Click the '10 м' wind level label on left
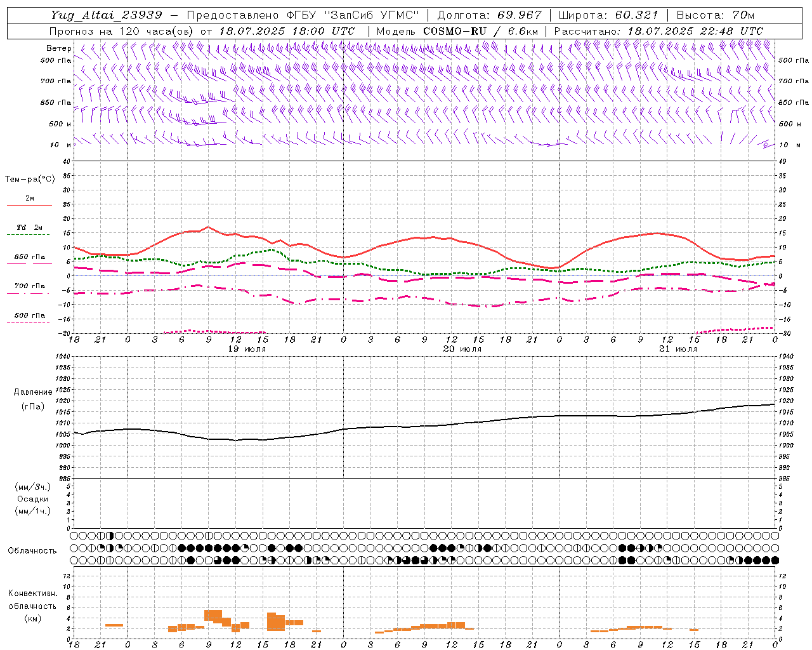The width and height of the screenshot is (812, 650). pyautogui.click(x=60, y=145)
